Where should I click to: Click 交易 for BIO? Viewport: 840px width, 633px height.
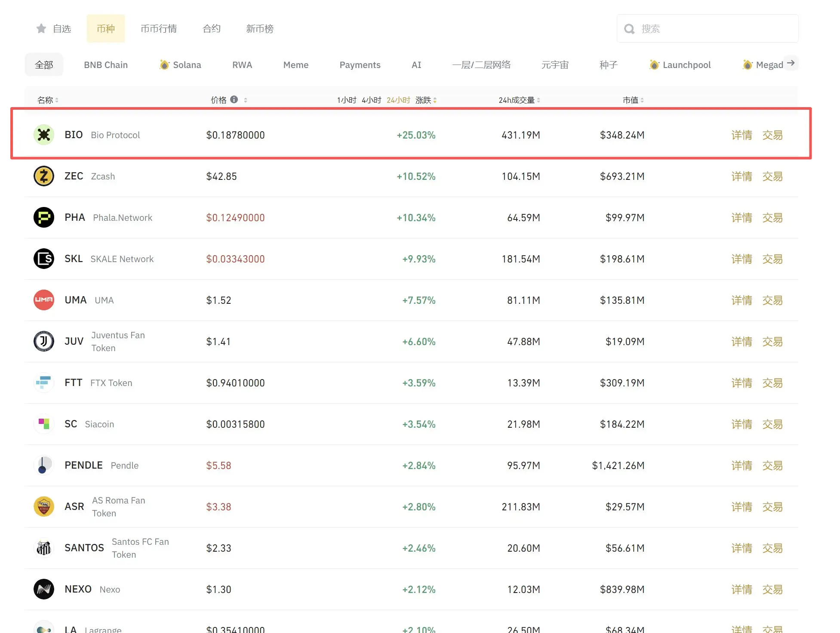click(x=772, y=135)
